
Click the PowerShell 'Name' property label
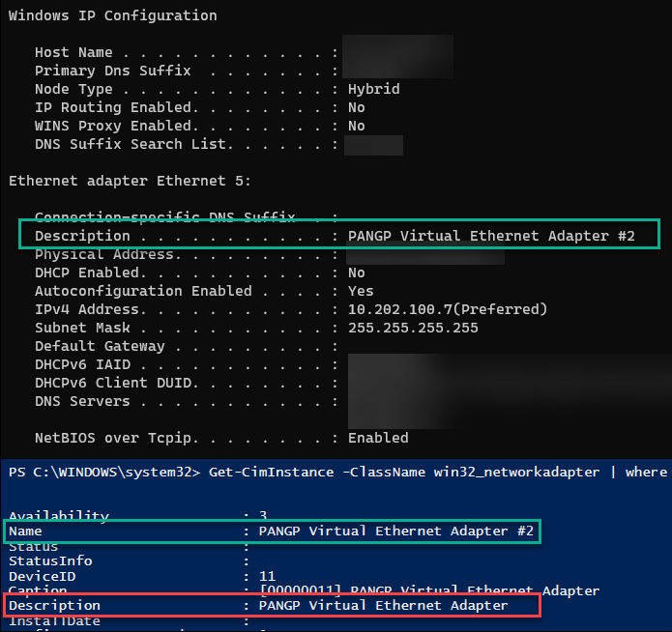(x=25, y=531)
